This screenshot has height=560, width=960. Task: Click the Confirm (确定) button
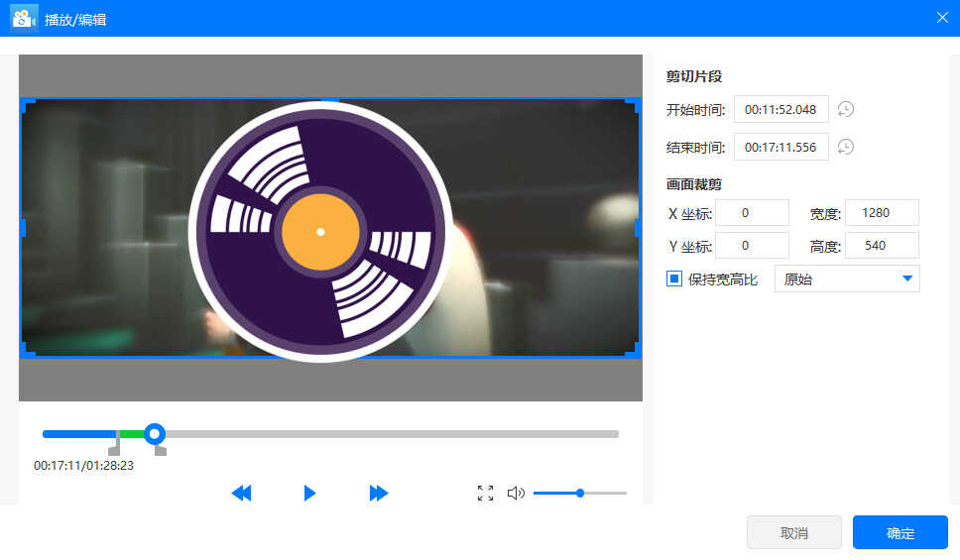(900, 533)
